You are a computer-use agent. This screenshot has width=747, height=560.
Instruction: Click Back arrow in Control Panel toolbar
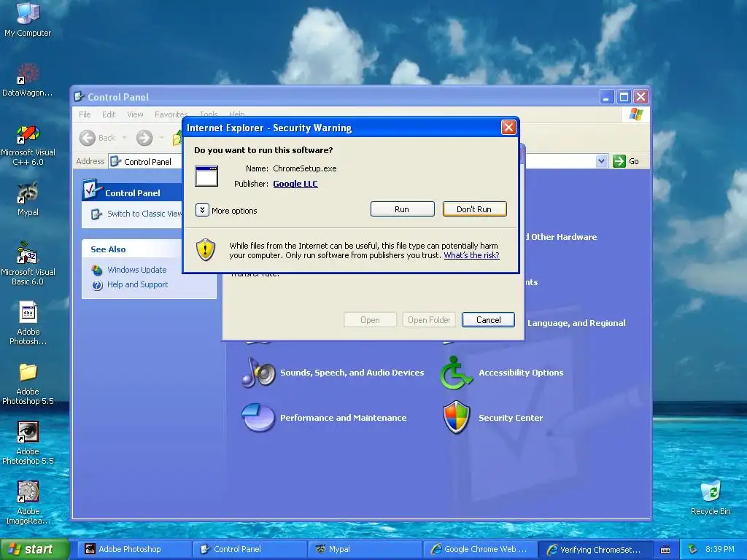click(x=88, y=138)
